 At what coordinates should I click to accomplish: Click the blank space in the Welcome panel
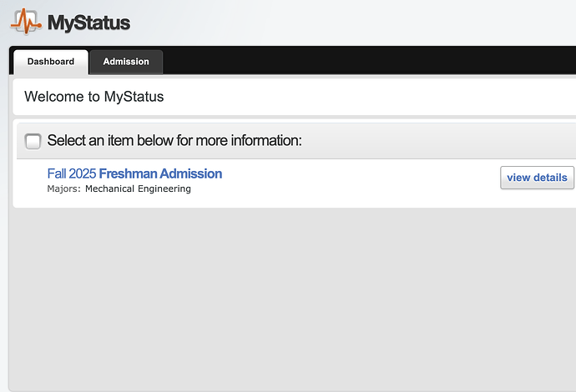coord(376,97)
